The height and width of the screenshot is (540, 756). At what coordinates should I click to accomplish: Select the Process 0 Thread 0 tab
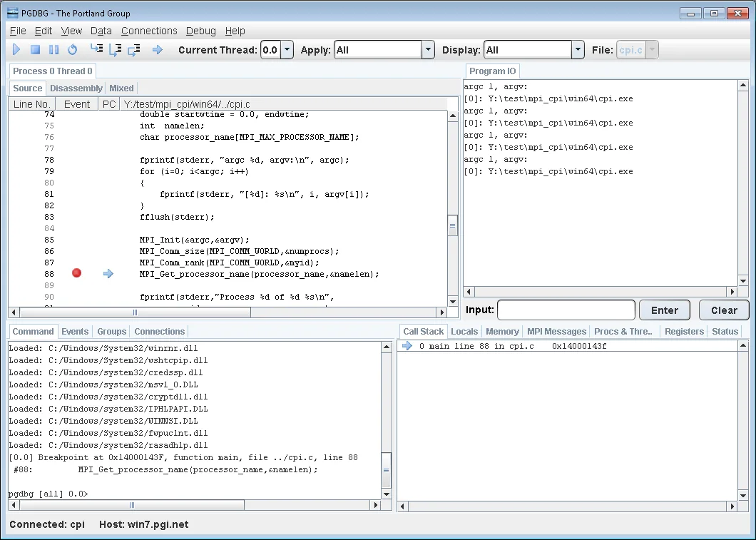click(x=53, y=71)
